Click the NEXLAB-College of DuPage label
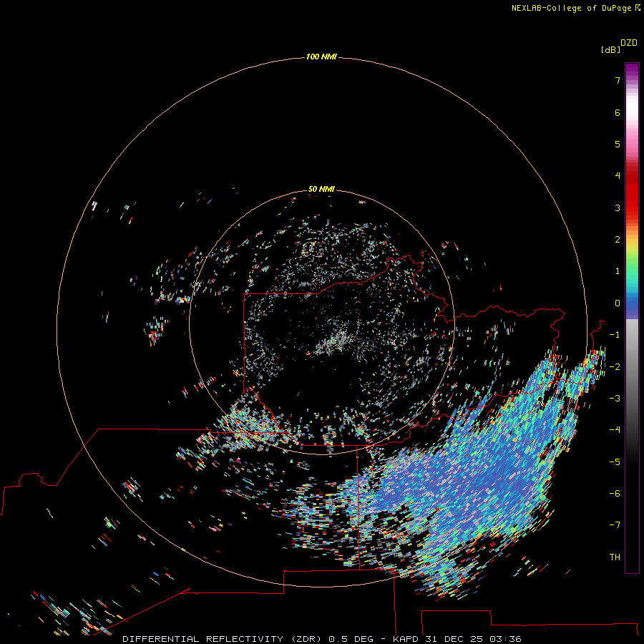Screen dimensions: 644x644 point(572,8)
